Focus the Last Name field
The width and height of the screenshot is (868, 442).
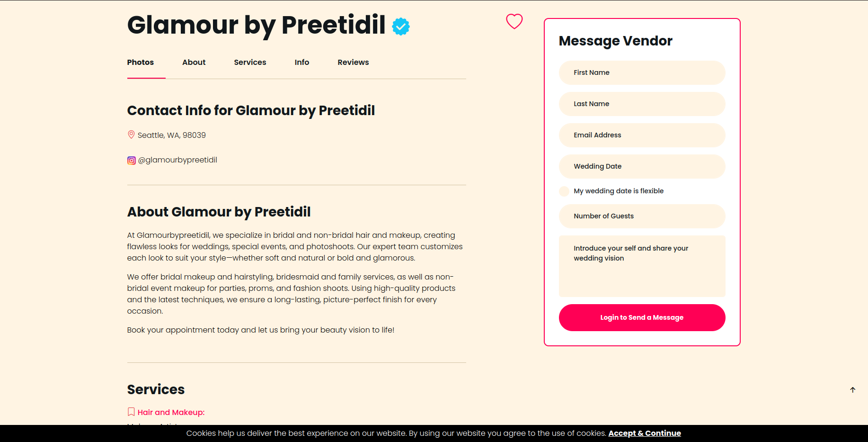642,104
